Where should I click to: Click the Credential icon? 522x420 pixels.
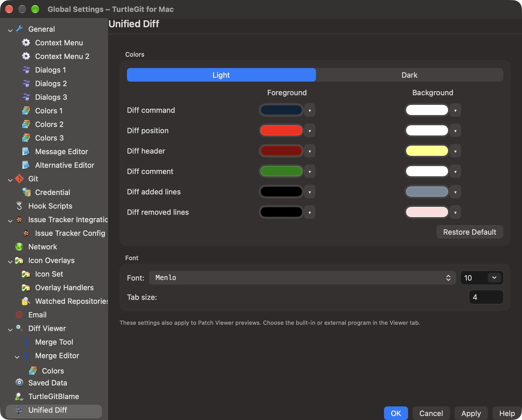pos(26,192)
